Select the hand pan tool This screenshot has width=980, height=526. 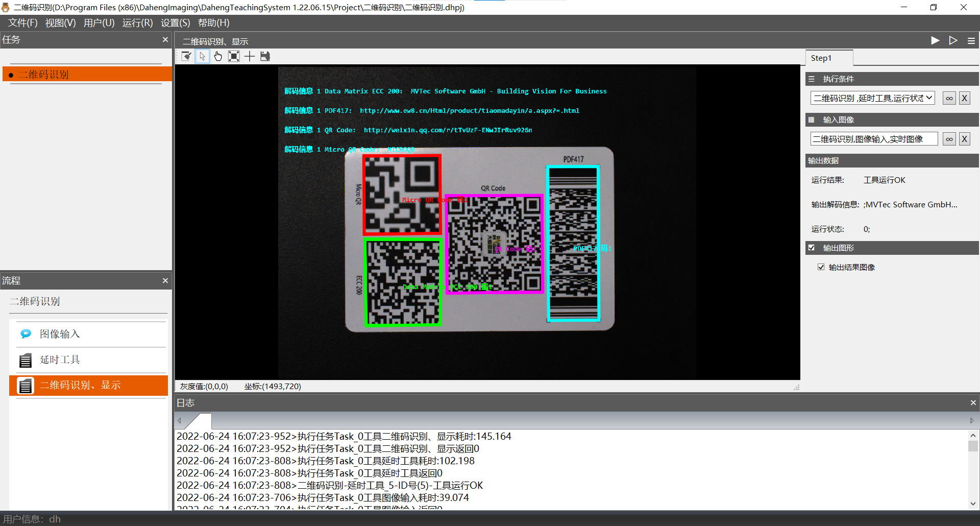click(218, 57)
